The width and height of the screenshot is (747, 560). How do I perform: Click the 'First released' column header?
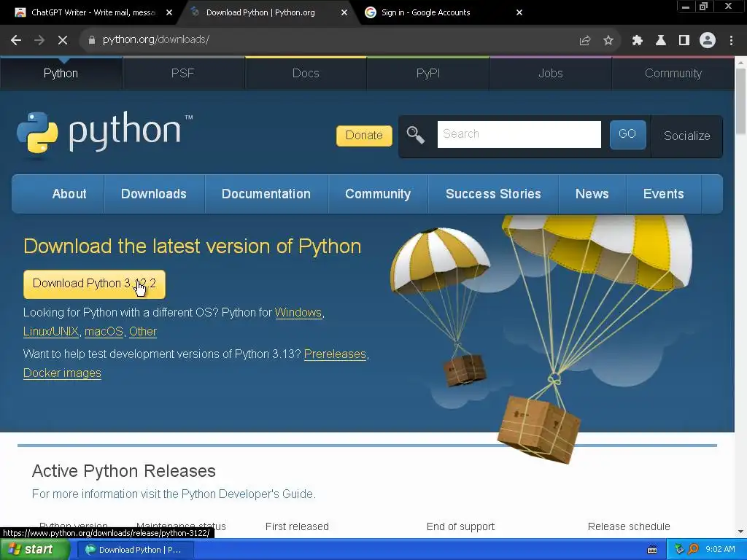point(297,526)
